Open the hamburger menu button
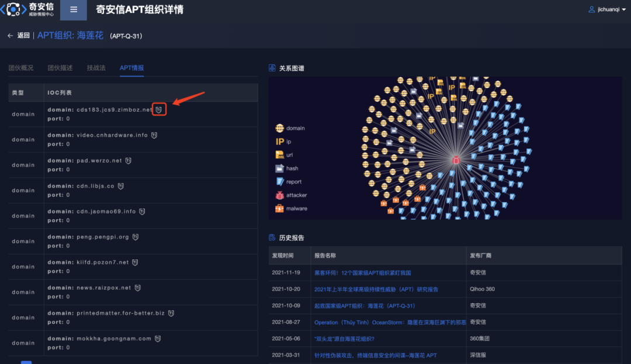Image resolution: width=631 pixels, height=364 pixels. pos(73,10)
